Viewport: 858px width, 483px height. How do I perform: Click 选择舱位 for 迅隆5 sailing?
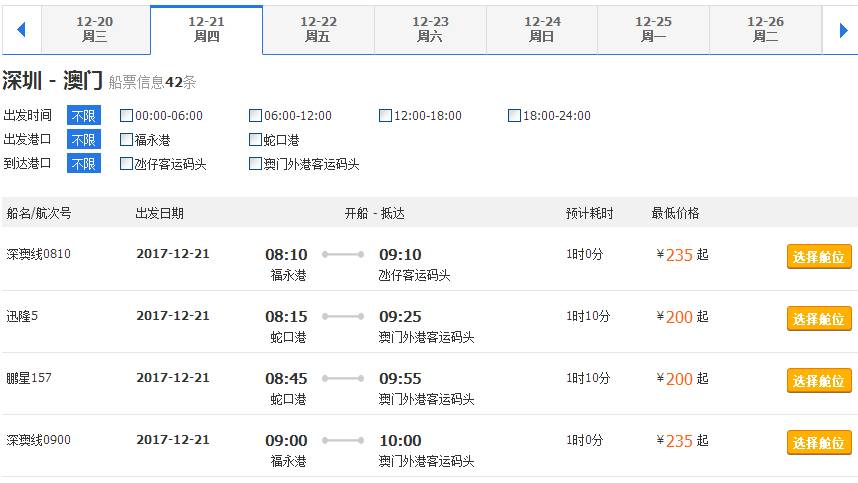[819, 318]
